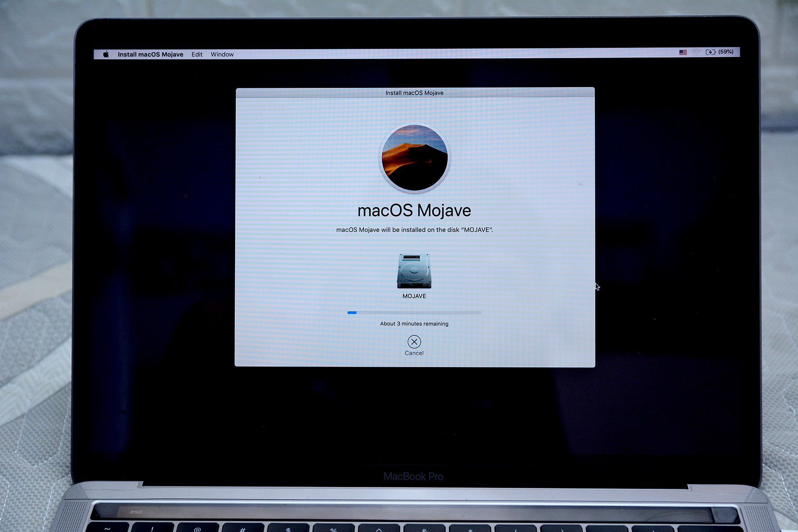Screen dimensions: 798x532
Task: Open the Install macOS Mojave application menu
Action: coord(150,54)
